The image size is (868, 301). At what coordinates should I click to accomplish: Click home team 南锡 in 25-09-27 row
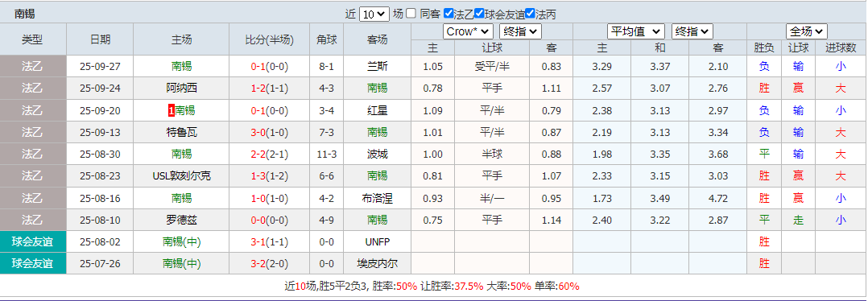point(182,67)
